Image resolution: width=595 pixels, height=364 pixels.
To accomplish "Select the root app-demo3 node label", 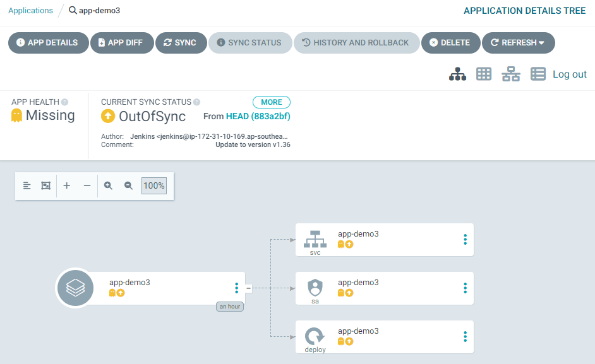I will [x=129, y=283].
